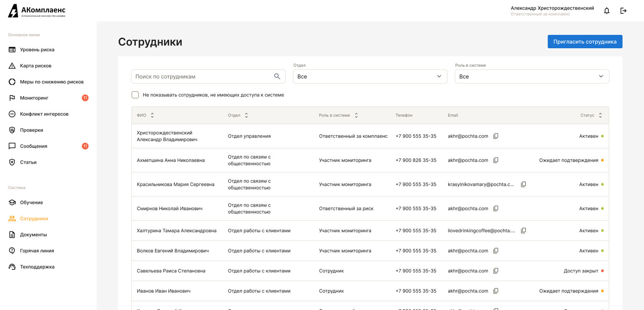Copy the ilovedrinkingcoffee email address
The image size is (644, 310).
pos(523,231)
